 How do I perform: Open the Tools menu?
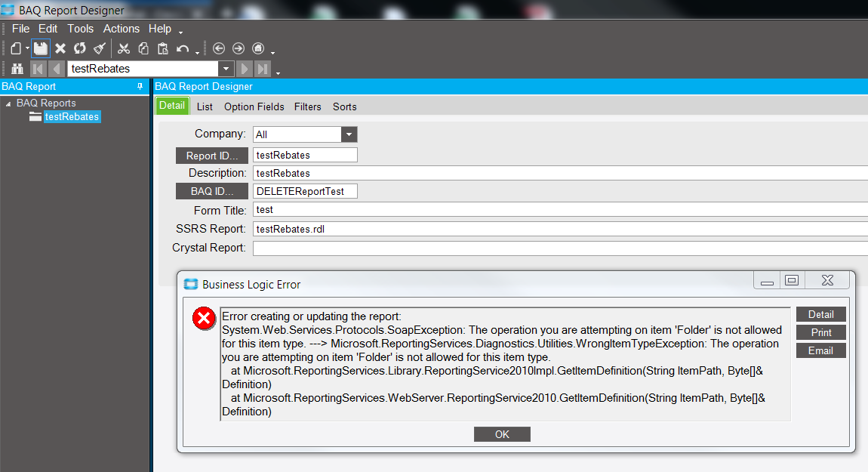80,29
